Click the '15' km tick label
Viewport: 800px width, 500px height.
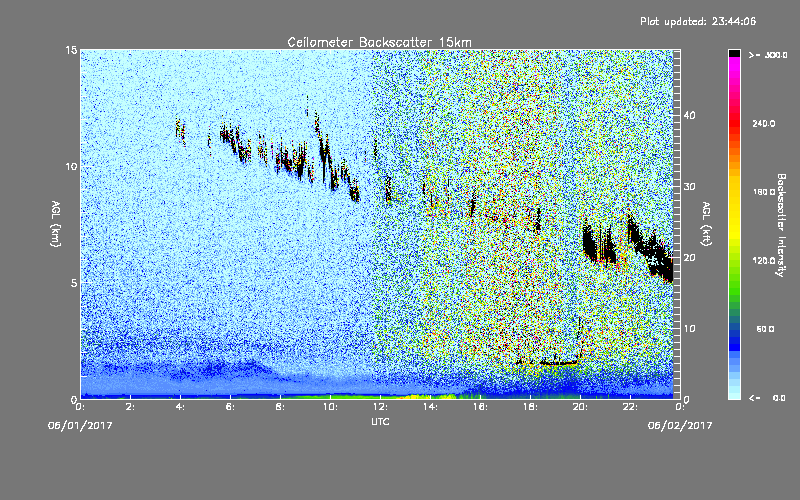click(71, 50)
